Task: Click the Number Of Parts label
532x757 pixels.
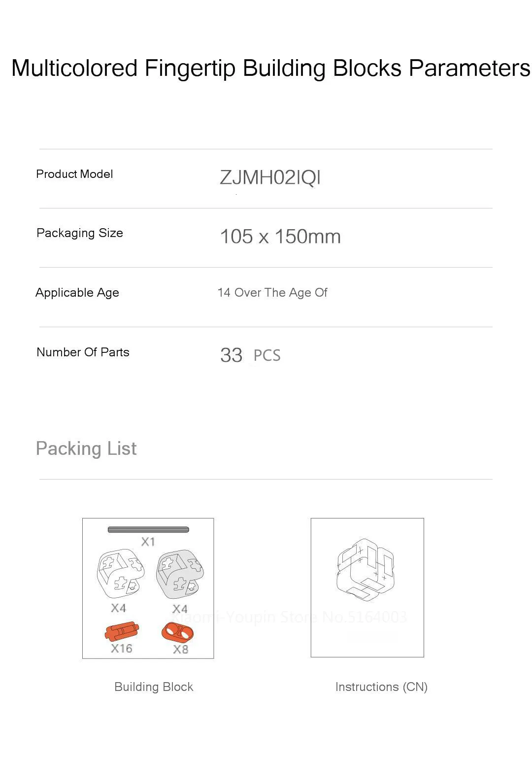Action: point(83,352)
